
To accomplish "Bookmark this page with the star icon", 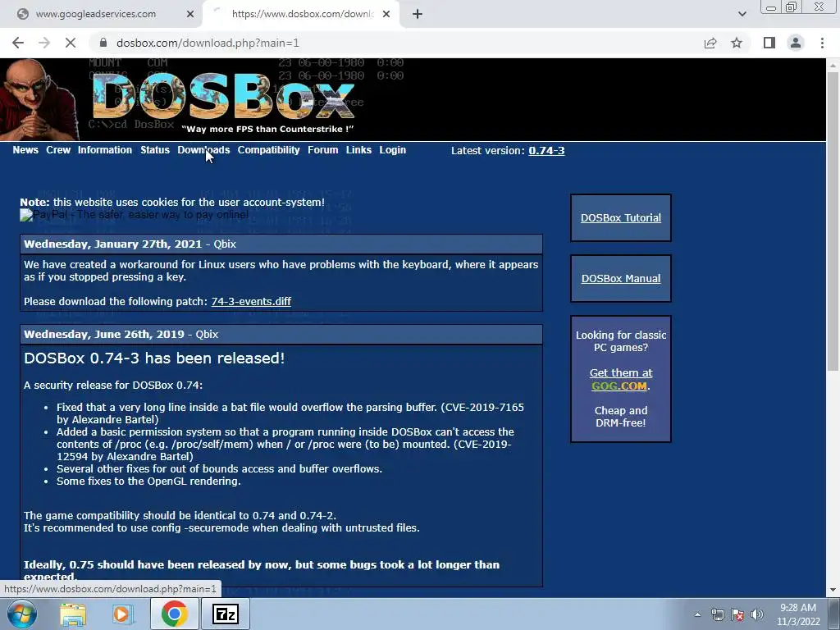I will coord(737,43).
